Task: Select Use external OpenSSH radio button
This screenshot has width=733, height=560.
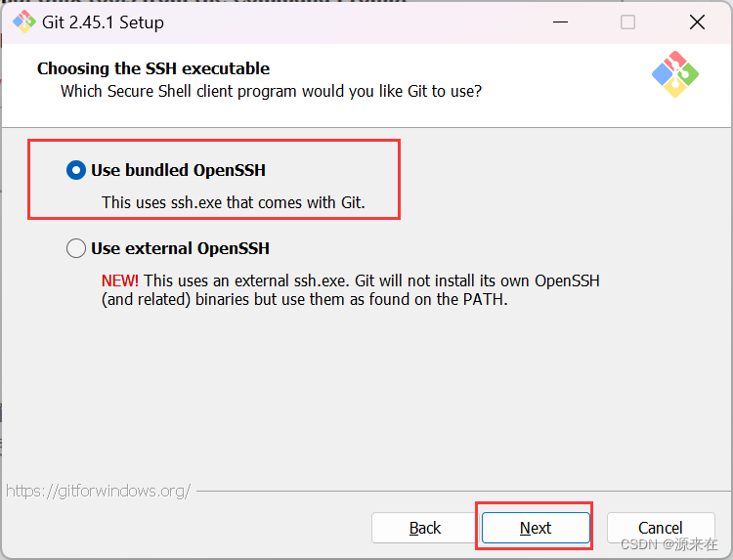Action: click(x=76, y=248)
